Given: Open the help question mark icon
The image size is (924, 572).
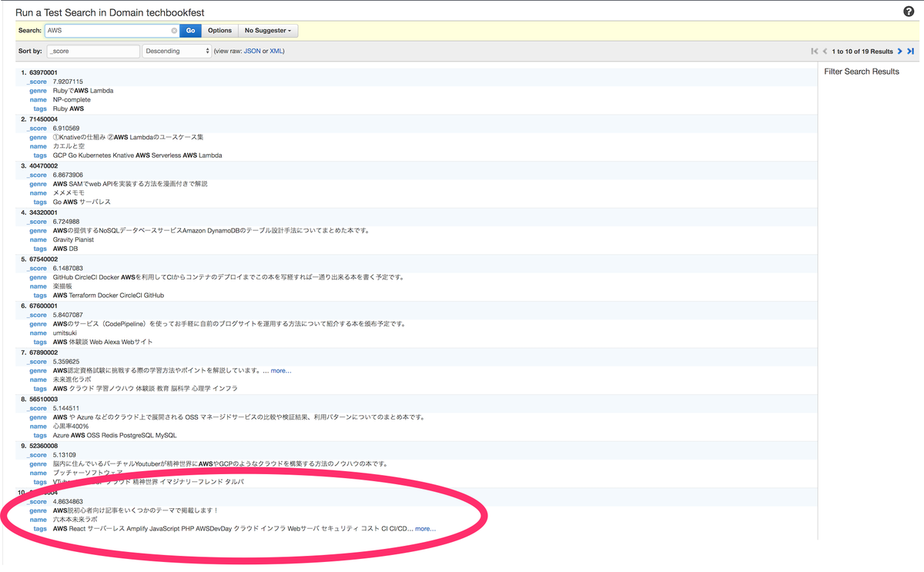Looking at the screenshot, I should 908,12.
